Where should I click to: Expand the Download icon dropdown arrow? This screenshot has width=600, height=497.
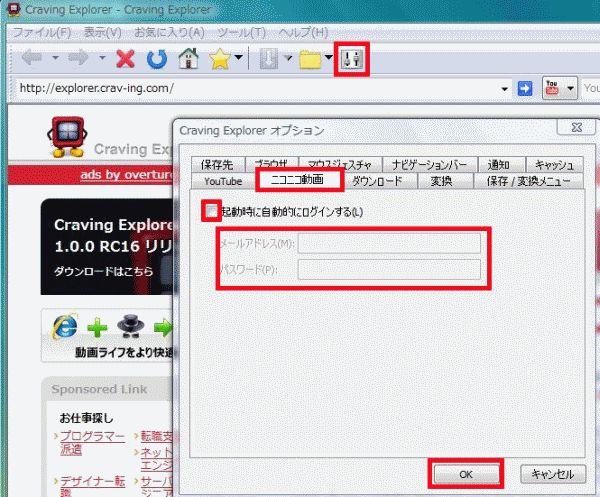(x=288, y=58)
